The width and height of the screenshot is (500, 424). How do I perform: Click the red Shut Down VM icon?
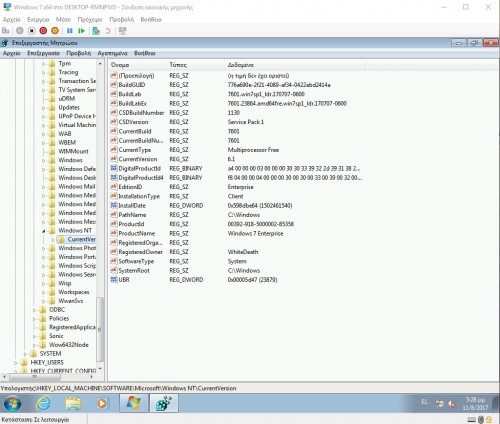pos(43,31)
